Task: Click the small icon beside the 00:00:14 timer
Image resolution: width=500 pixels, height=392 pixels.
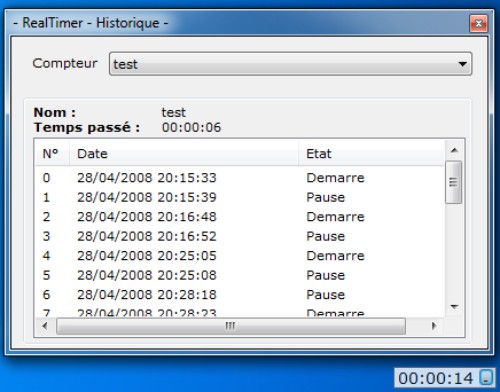Action: [x=486, y=377]
